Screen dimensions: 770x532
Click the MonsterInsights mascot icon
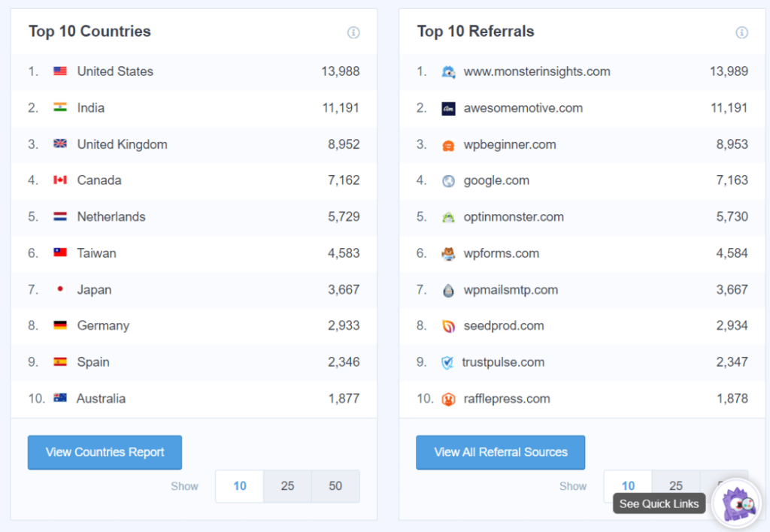pos(735,503)
